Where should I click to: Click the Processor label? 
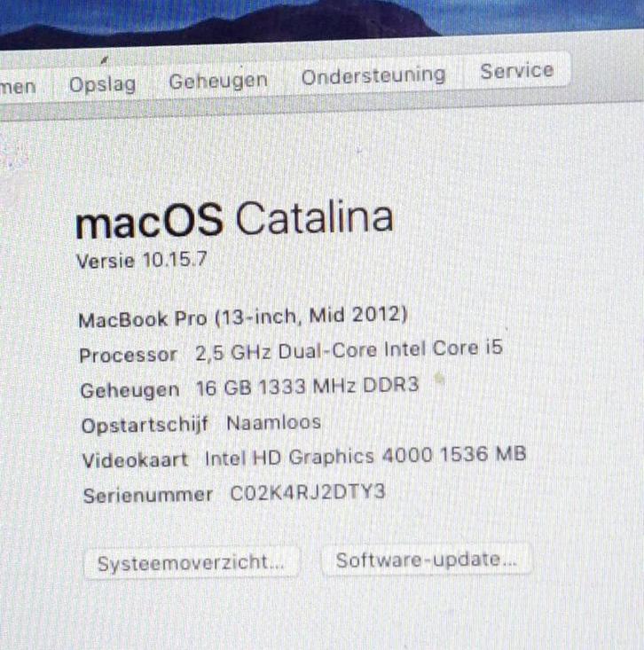(x=128, y=356)
